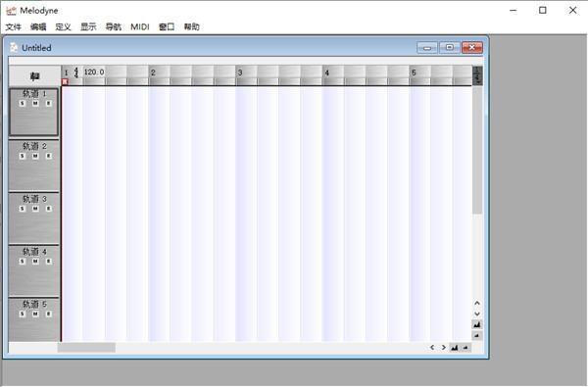Click the left chevron on the horizontal scroll controls
Image resolution: width=588 pixels, height=387 pixels.
(432, 348)
